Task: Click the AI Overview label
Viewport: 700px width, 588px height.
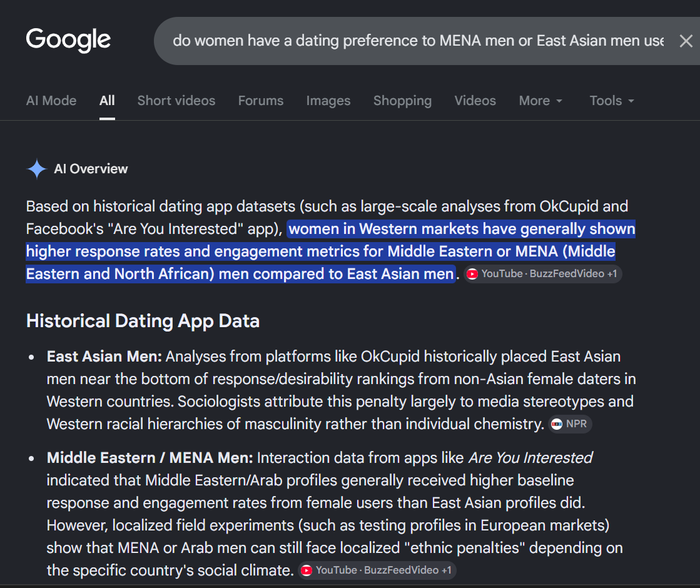Action: tap(91, 169)
